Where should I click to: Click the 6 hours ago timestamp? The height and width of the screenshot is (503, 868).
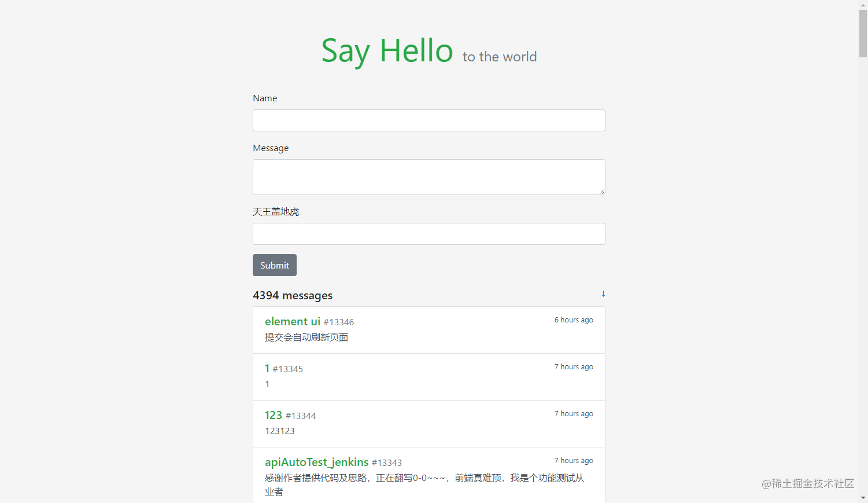[x=573, y=320]
